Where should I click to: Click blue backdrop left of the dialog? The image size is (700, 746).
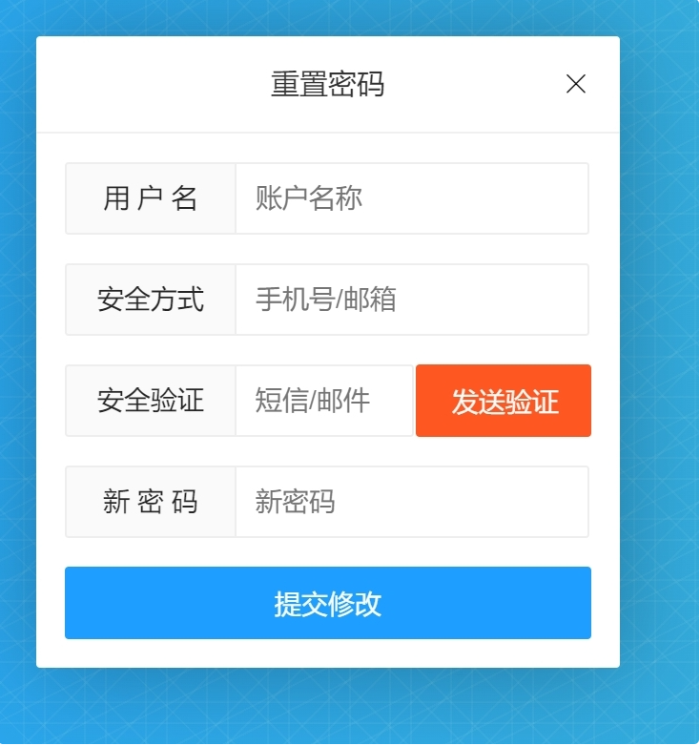click(18, 352)
